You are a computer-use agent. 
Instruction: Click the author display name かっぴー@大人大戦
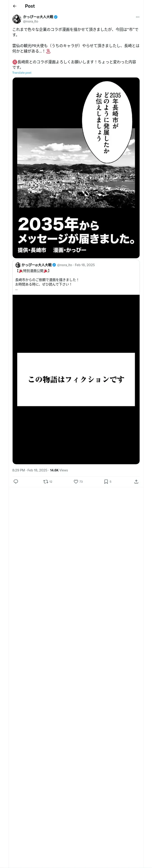[x=38, y=17]
